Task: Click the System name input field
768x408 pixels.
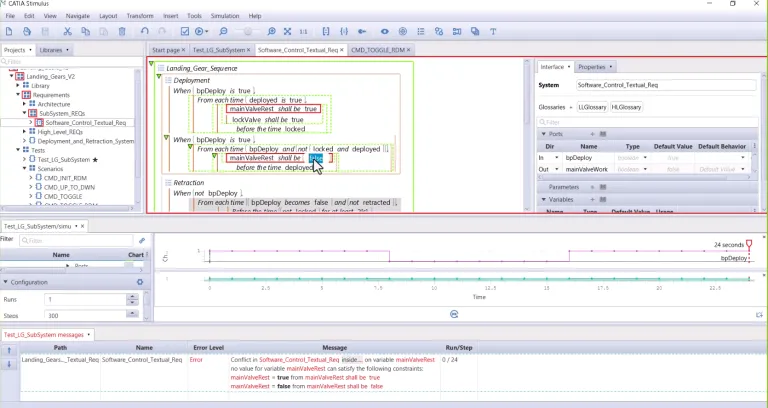Action: click(x=666, y=85)
